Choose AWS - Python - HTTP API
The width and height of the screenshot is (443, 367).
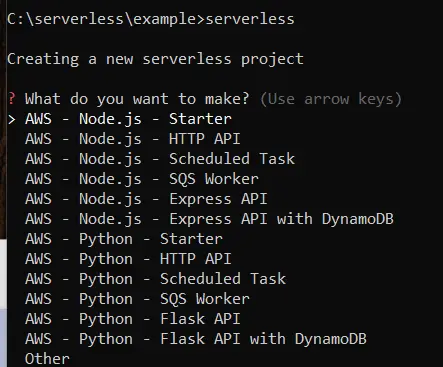coord(128,259)
